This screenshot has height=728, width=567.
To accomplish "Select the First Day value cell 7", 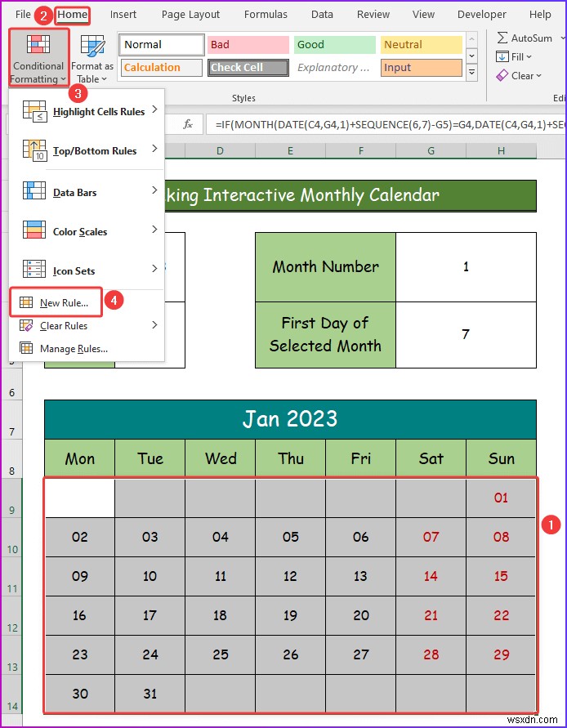I will (x=466, y=335).
